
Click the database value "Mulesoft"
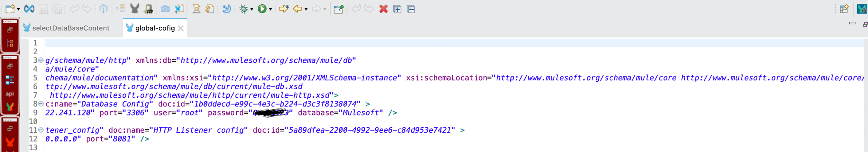[361, 113]
